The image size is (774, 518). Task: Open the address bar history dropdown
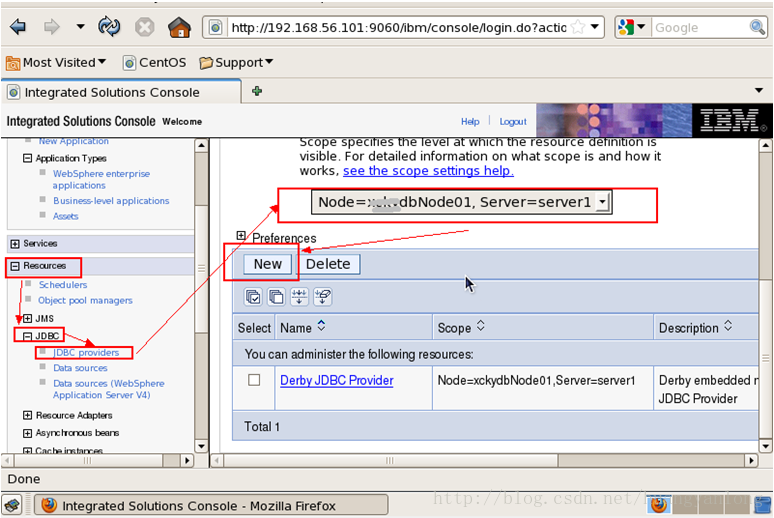coord(595,27)
